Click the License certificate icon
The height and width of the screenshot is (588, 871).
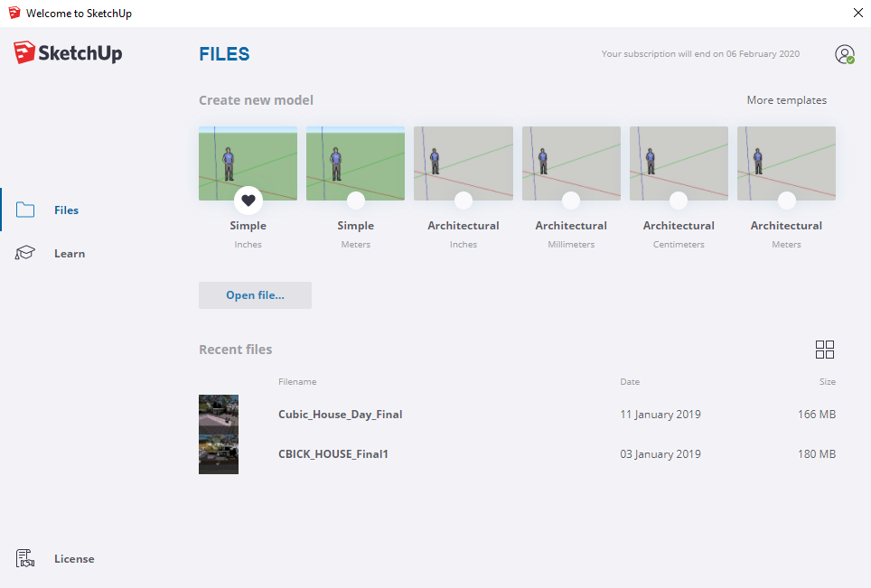coord(25,558)
